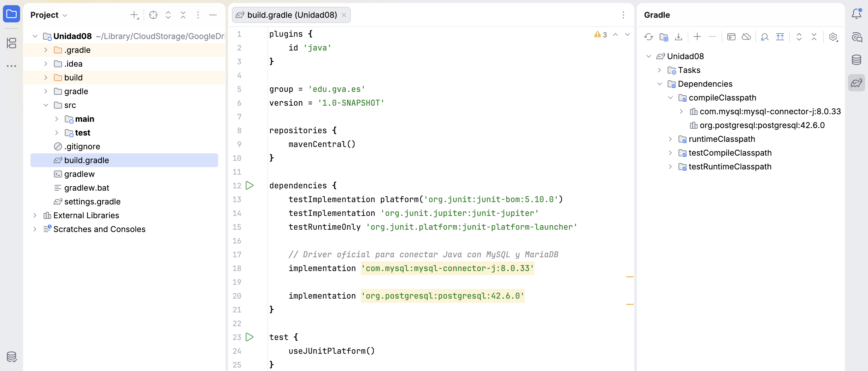Open AI Assistant chat icon

(857, 37)
